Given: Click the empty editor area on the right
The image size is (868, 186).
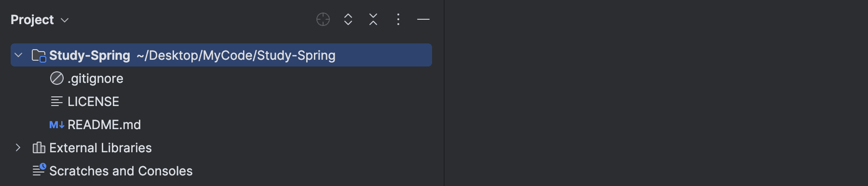Looking at the screenshot, I should pos(656,93).
